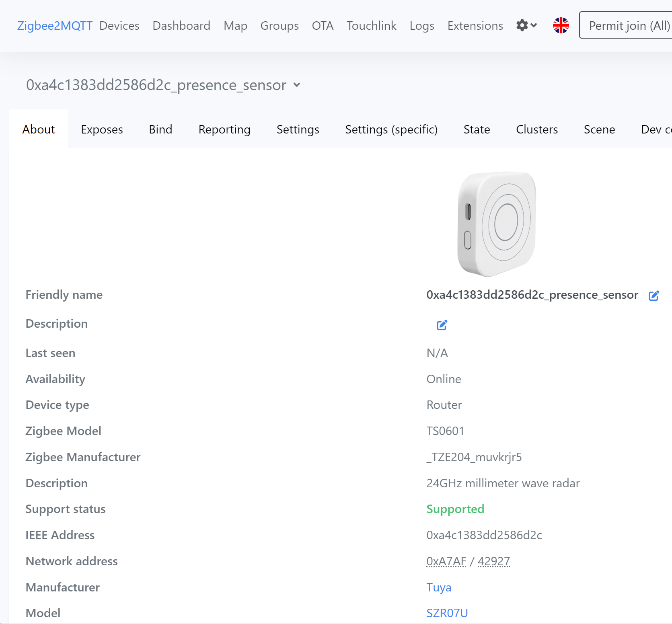Click the Last seen N/A value

437,353
